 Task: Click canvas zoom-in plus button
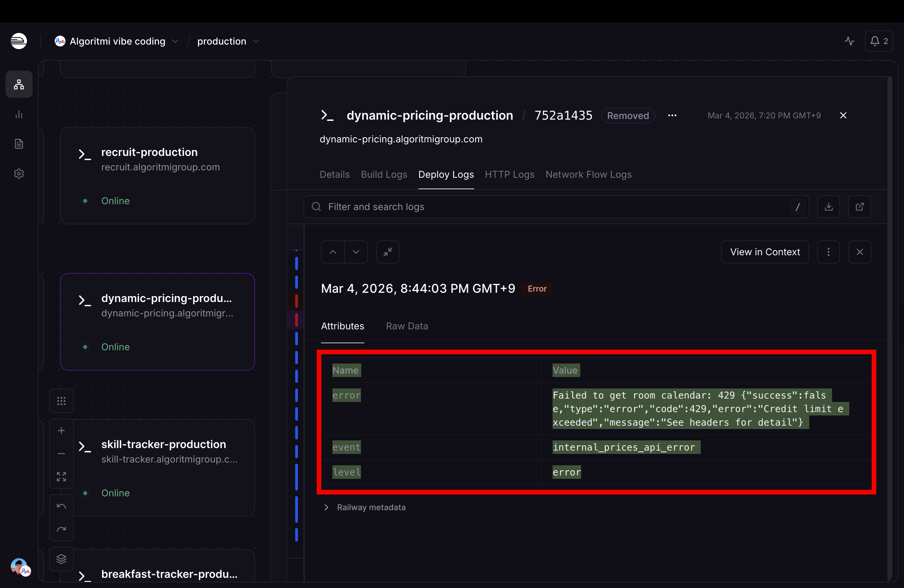tap(61, 430)
